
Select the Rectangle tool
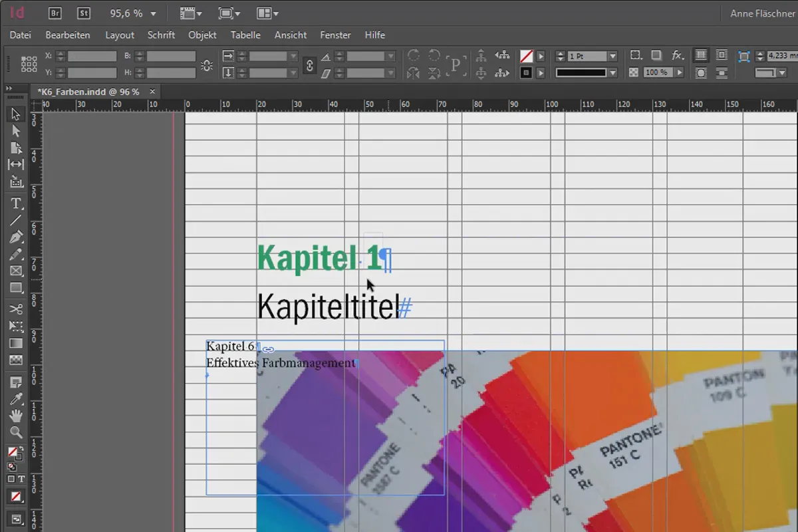(x=16, y=287)
